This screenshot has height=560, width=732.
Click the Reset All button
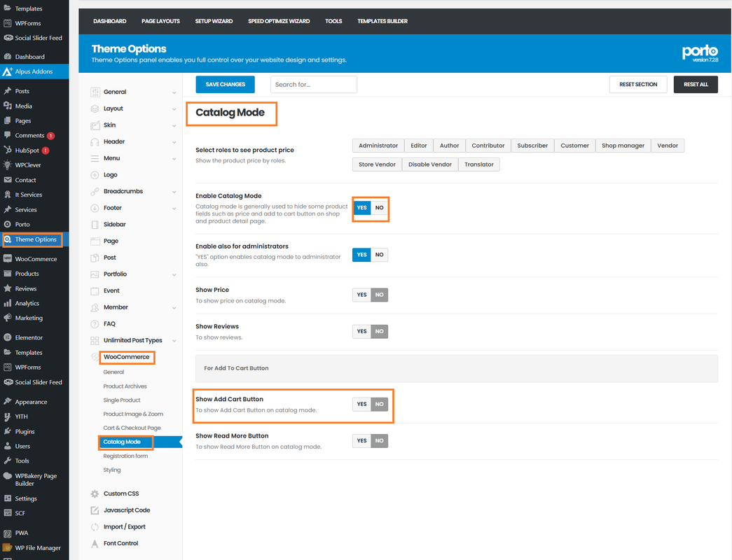click(696, 85)
